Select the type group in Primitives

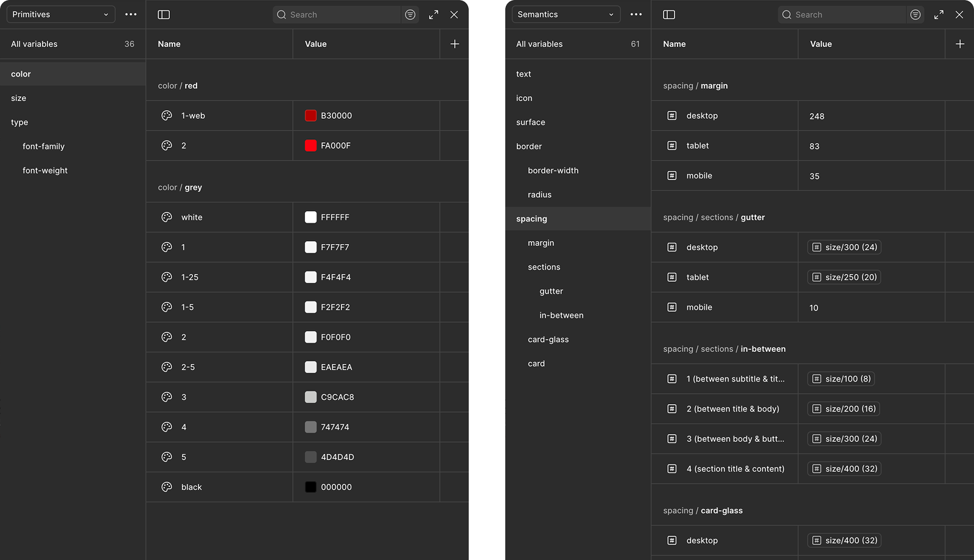tap(73, 122)
